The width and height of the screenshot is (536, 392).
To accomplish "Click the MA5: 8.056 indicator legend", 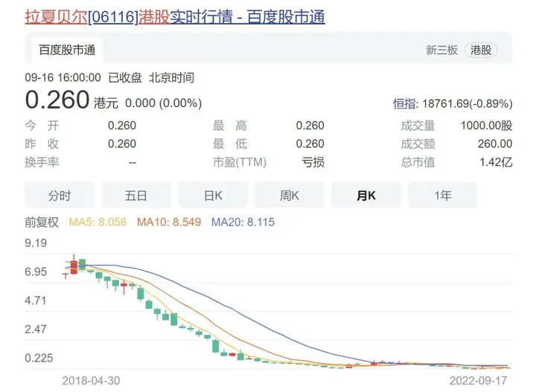I will (98, 222).
